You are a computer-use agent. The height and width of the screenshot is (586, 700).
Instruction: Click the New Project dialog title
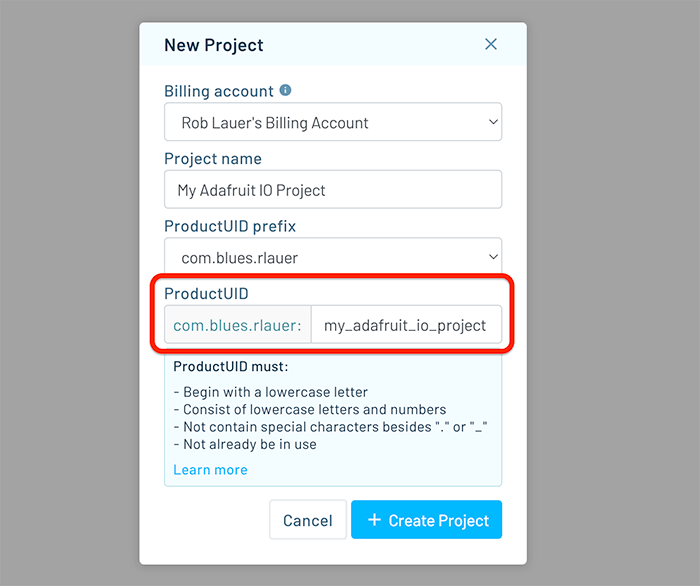[214, 45]
